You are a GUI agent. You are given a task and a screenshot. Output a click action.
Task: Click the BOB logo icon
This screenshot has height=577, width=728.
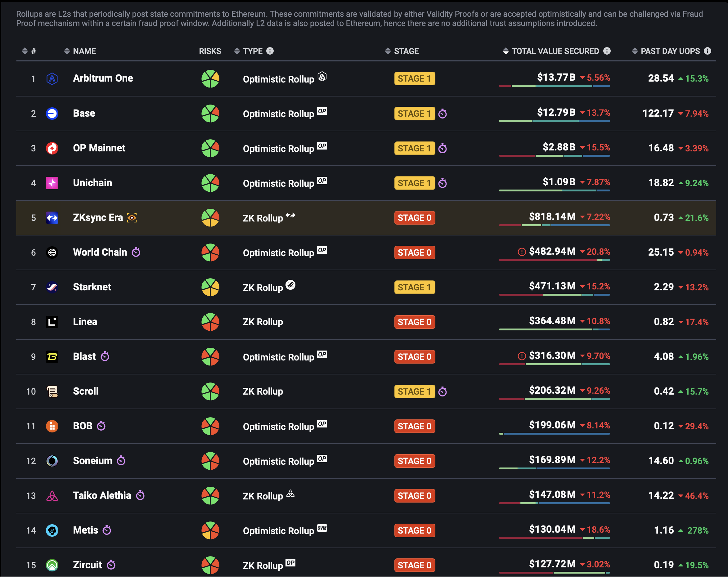52,427
